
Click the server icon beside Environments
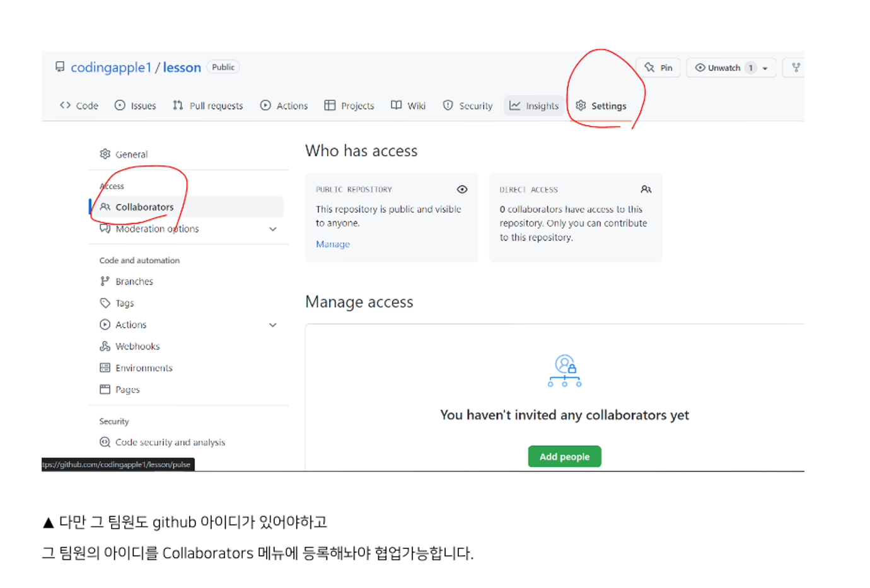click(x=105, y=368)
